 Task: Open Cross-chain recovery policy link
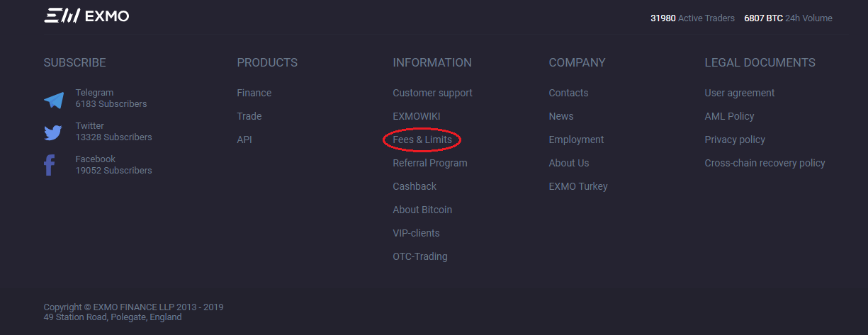765,163
